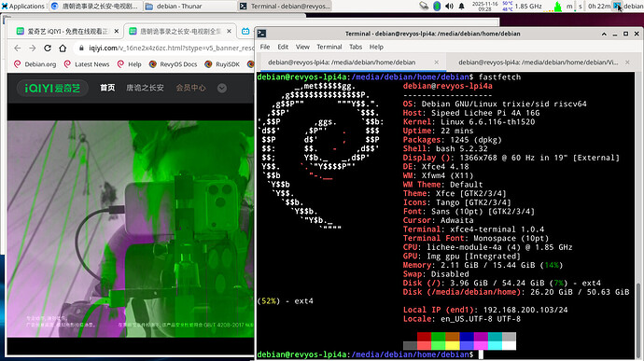Click the terminal window icon in title bar
The width and height of the screenshot is (644, 361).
pyautogui.click(x=261, y=34)
